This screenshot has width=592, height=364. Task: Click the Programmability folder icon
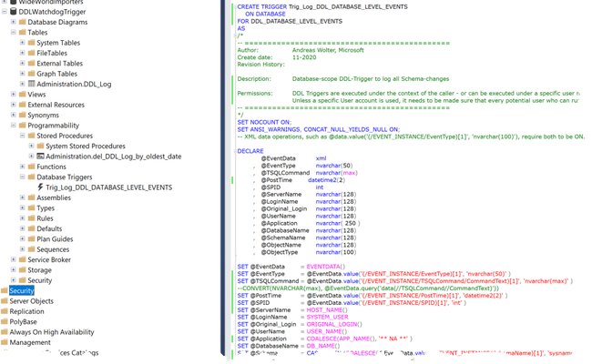pyautogui.click(x=22, y=125)
